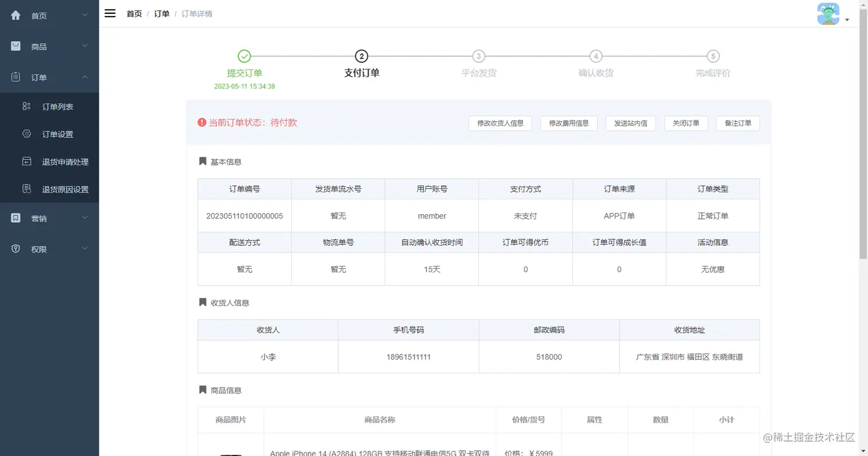Expand the 权限 menu chevron
Screen dimensions: 868x456
[x=85, y=249]
